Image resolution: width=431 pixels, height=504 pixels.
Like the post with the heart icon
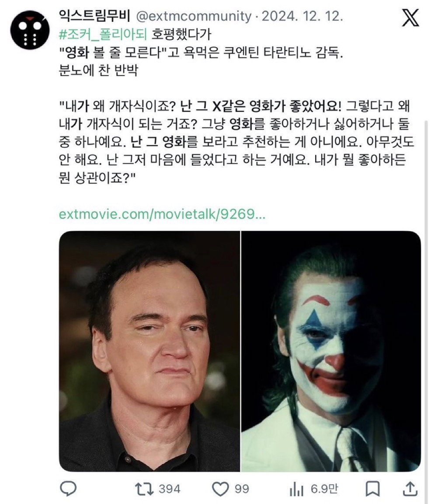pyautogui.click(x=221, y=489)
